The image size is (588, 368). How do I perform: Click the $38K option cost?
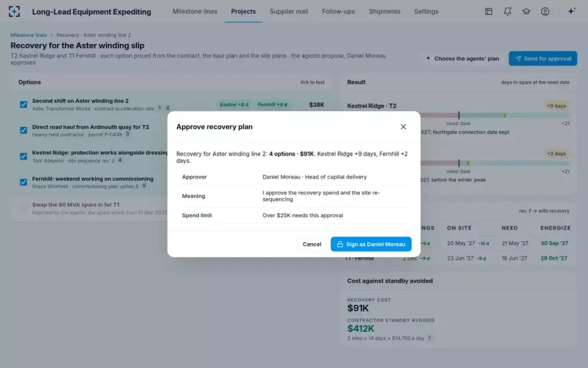[x=317, y=105]
